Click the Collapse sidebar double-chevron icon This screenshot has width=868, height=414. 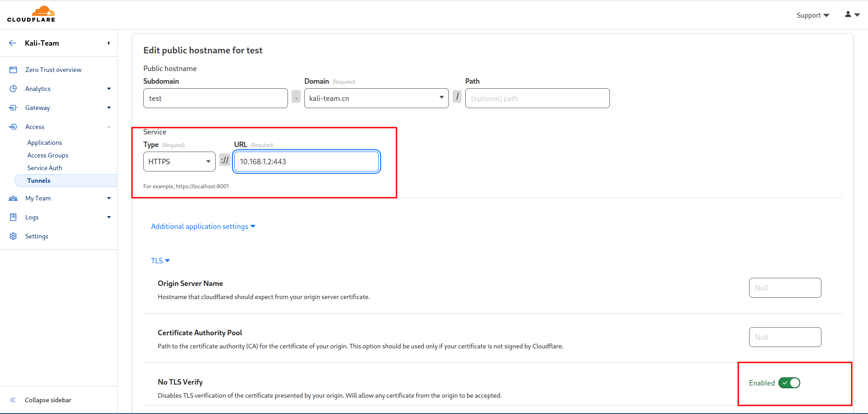click(13, 400)
